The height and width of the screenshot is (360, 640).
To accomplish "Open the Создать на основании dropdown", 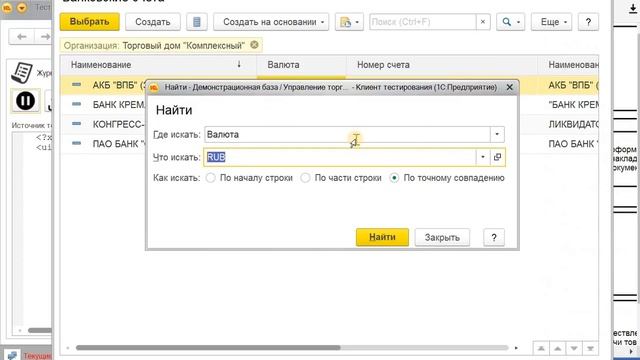I will (x=271, y=22).
